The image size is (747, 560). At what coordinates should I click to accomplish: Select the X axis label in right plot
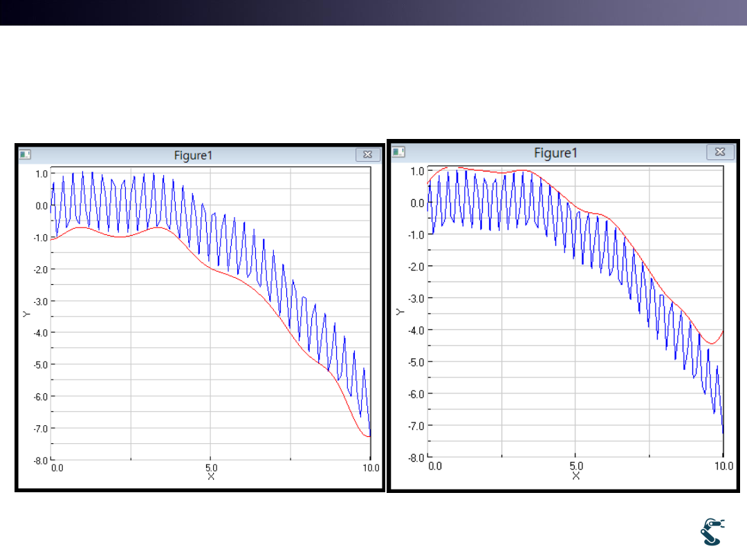click(576, 475)
